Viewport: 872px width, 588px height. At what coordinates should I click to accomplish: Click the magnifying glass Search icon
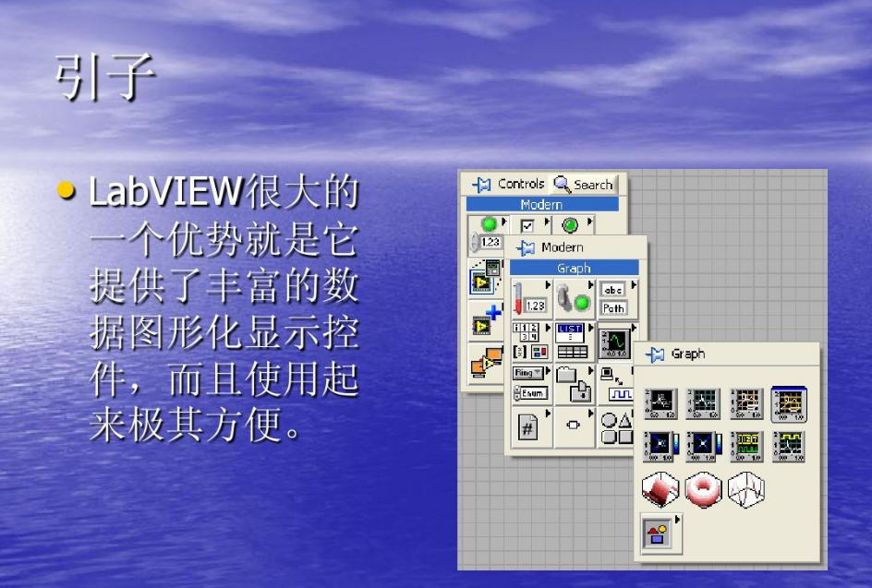click(x=562, y=184)
